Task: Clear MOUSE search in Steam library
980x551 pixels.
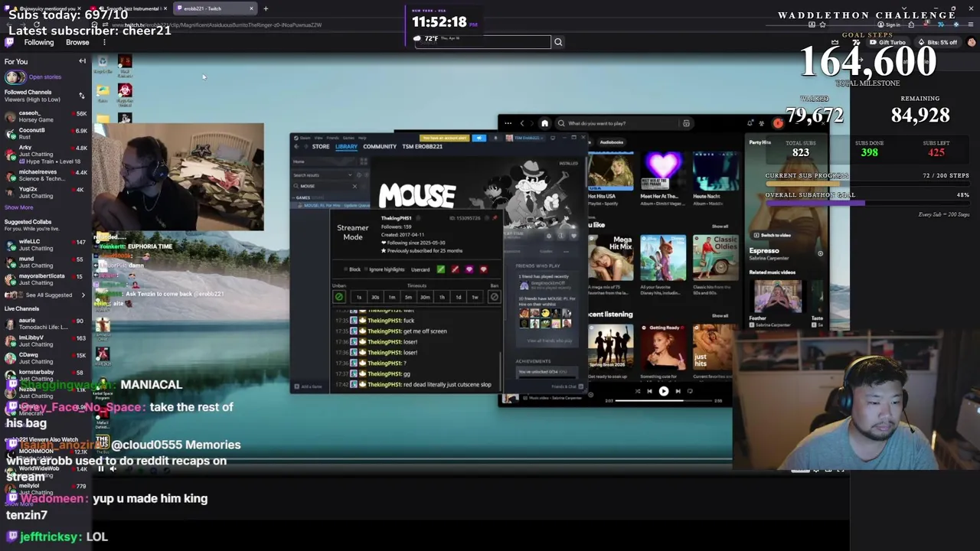Action: [x=354, y=186]
